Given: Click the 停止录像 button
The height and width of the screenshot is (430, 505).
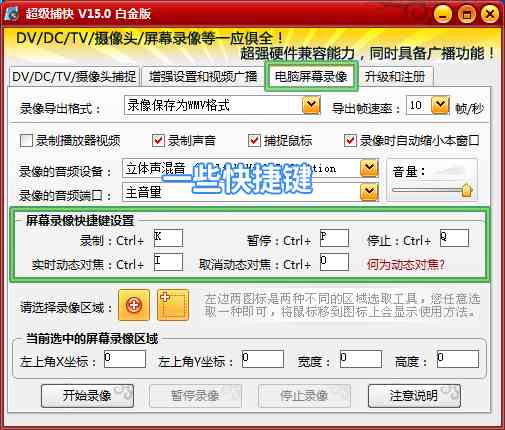Looking at the screenshot, I should 304,396.
